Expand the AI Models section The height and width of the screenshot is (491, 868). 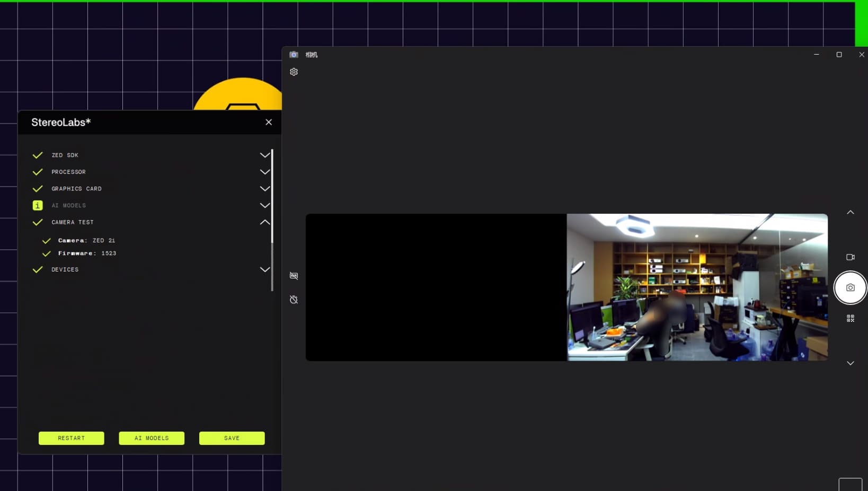point(264,205)
